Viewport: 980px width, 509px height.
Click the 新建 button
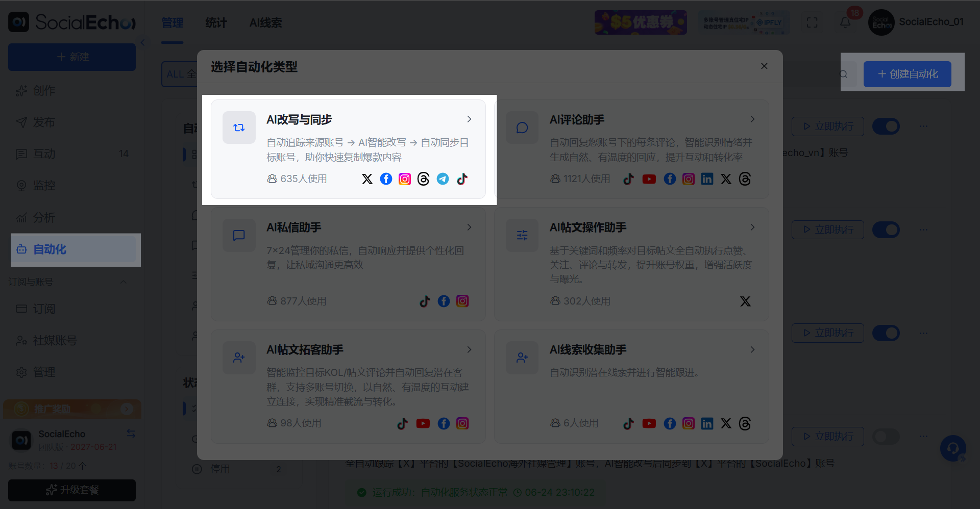click(72, 57)
